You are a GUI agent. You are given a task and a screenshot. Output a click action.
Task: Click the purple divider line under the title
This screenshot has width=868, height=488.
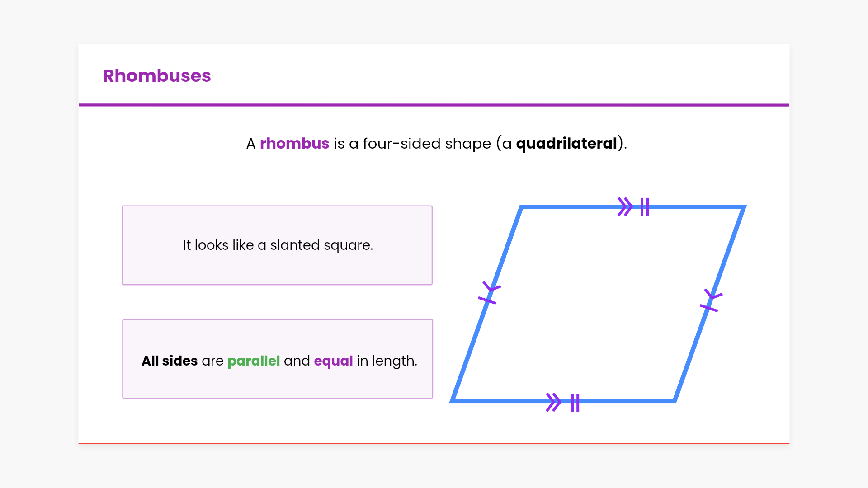[434, 105]
